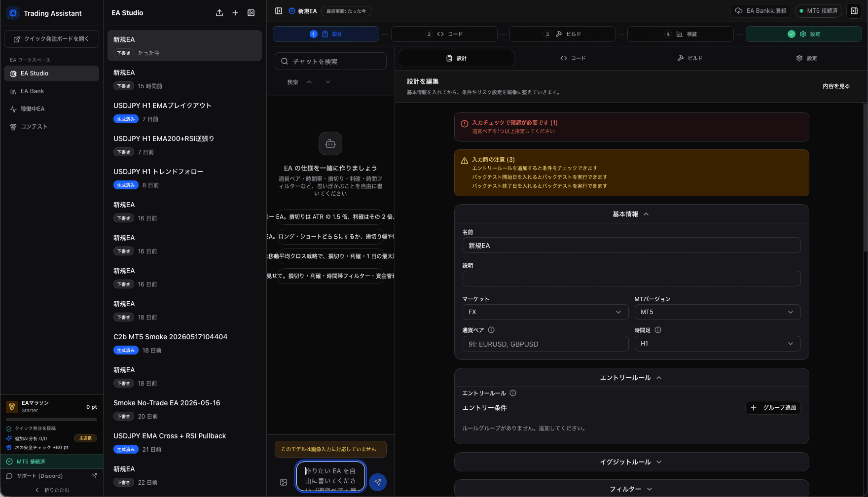
Task: Collapse sidebar with 折りたたむ
Action: [x=52, y=490]
